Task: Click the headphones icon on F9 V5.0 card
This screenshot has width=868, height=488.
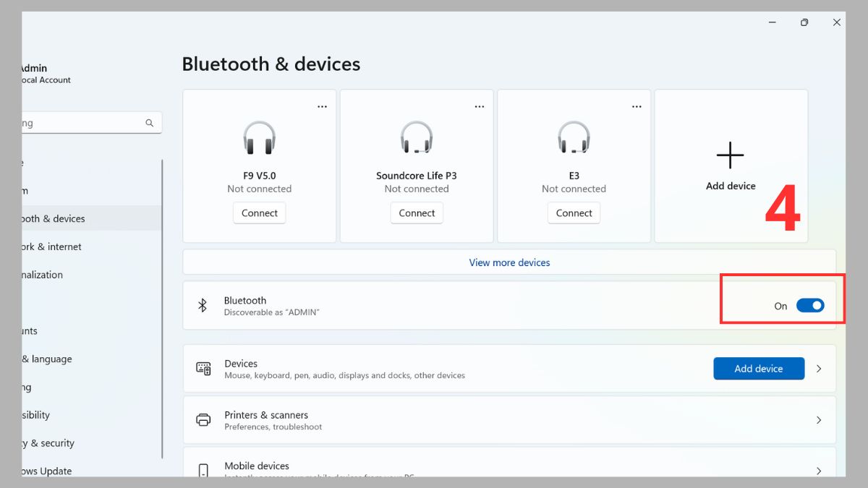Action: [259, 139]
